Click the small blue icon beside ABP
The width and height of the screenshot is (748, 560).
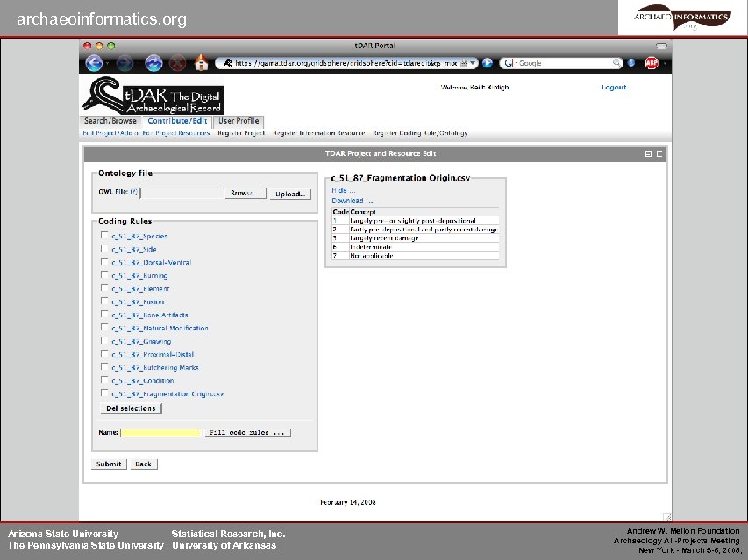(x=631, y=63)
